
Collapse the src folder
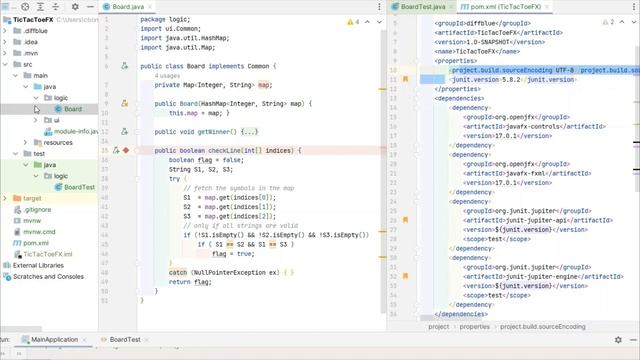point(5,64)
